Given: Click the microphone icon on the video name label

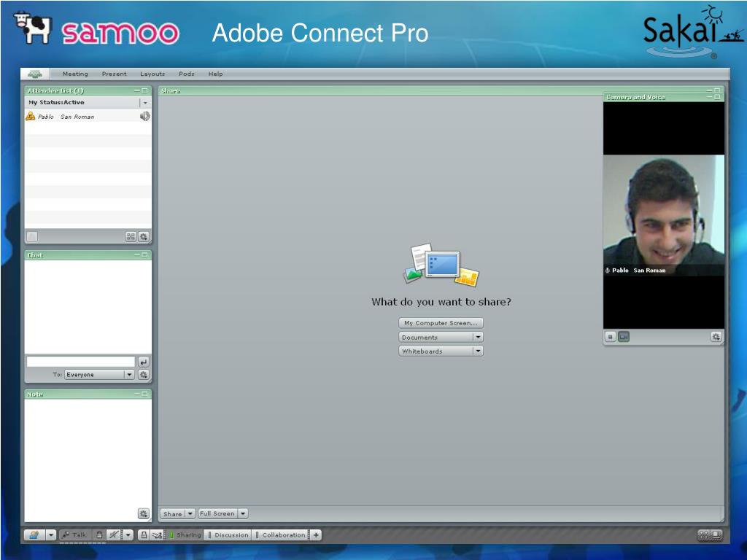Looking at the screenshot, I should [x=608, y=270].
